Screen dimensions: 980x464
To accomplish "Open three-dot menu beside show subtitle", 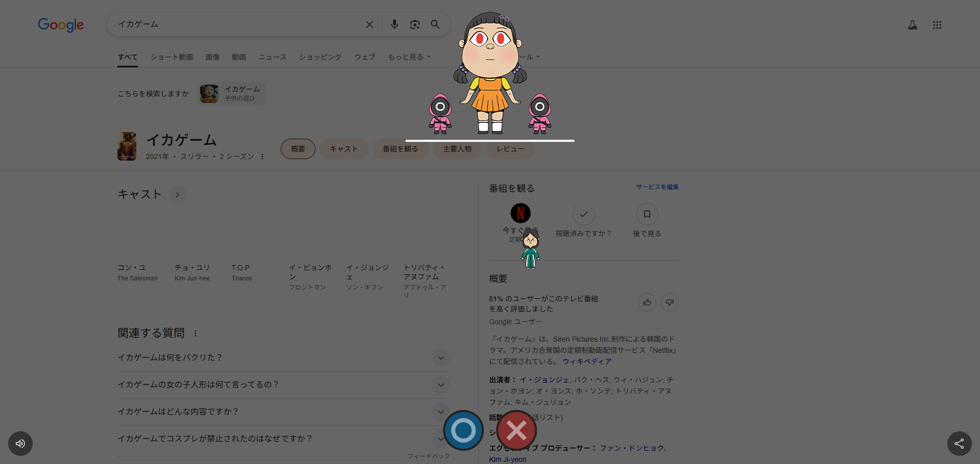I will point(262,157).
